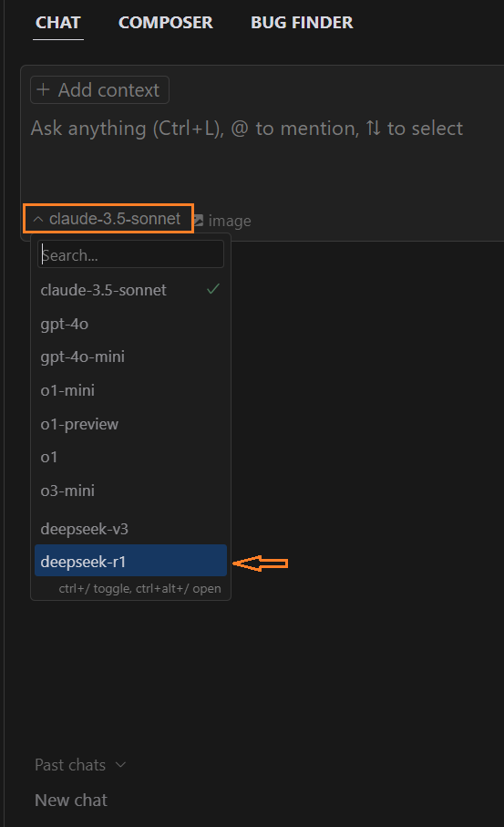Click the Add context button
This screenshot has height=827, width=504.
click(x=99, y=89)
